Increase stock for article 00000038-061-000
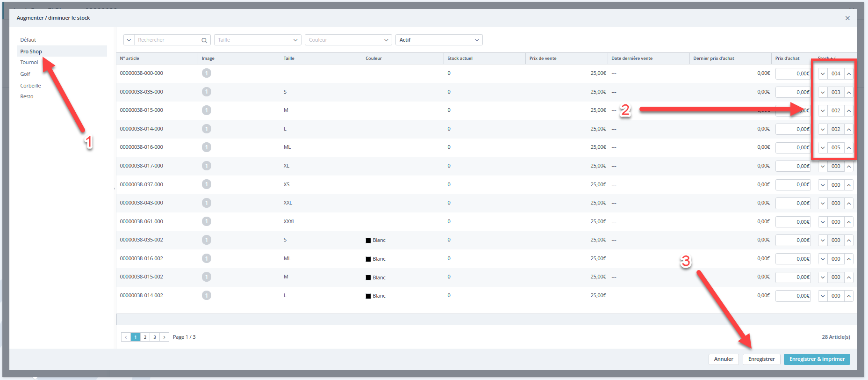This screenshot has height=380, width=868. click(849, 222)
